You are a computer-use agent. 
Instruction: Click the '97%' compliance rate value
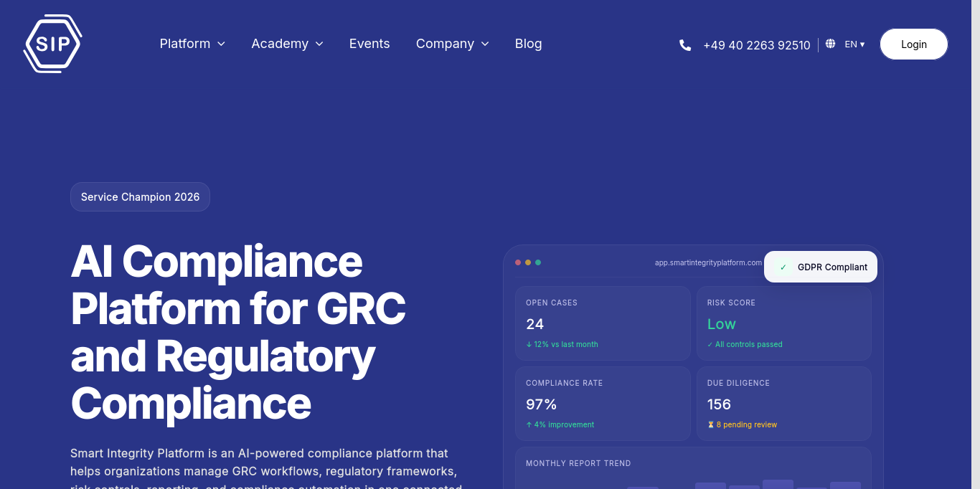(542, 404)
